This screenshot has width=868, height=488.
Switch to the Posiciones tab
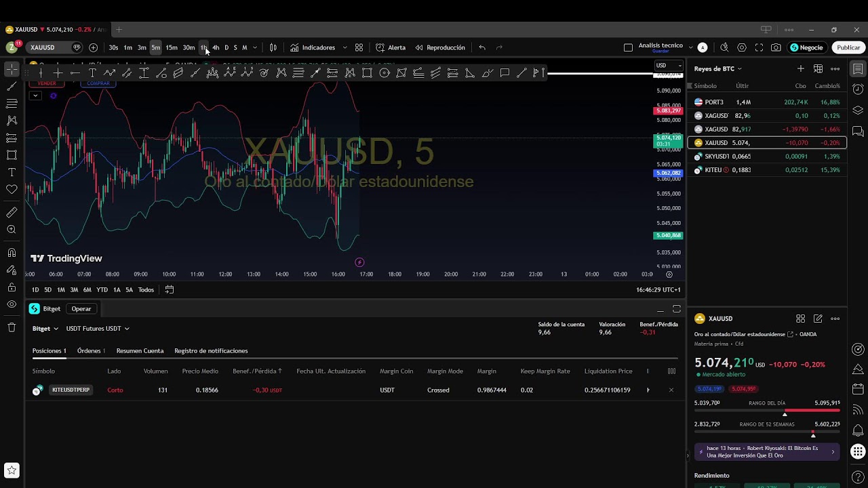point(49,351)
